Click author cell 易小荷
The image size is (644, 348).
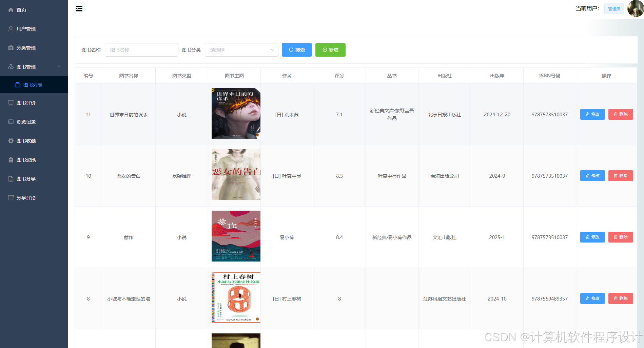pyautogui.click(x=287, y=237)
